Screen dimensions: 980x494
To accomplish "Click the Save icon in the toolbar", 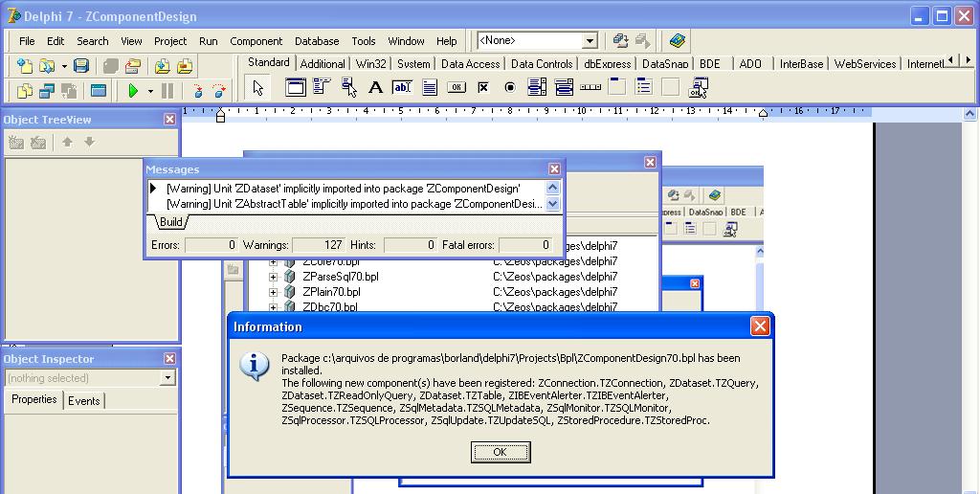I will (x=81, y=66).
